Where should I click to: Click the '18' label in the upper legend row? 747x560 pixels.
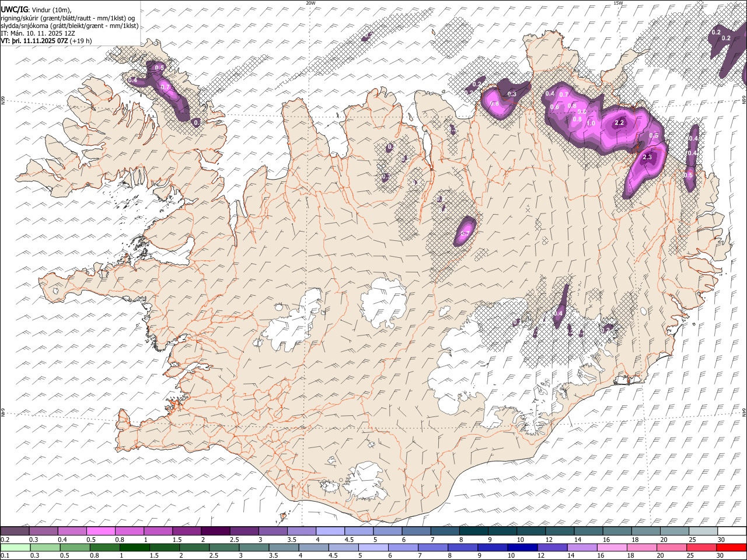tap(636, 540)
